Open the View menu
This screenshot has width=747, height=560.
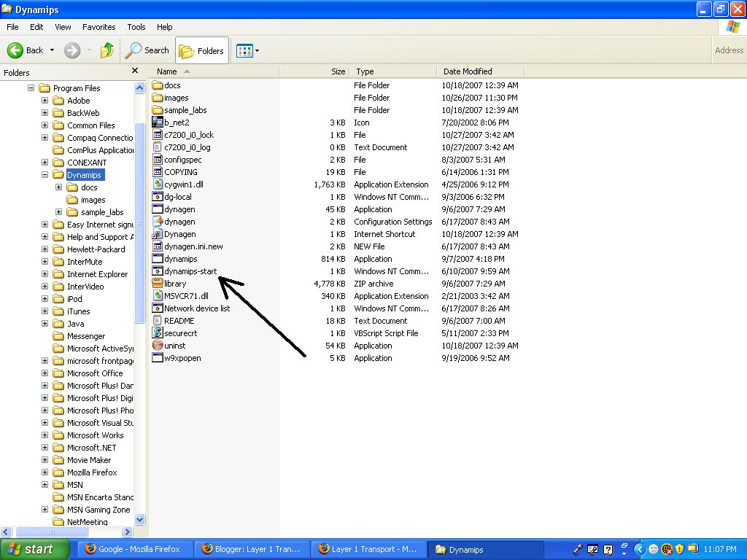63,27
